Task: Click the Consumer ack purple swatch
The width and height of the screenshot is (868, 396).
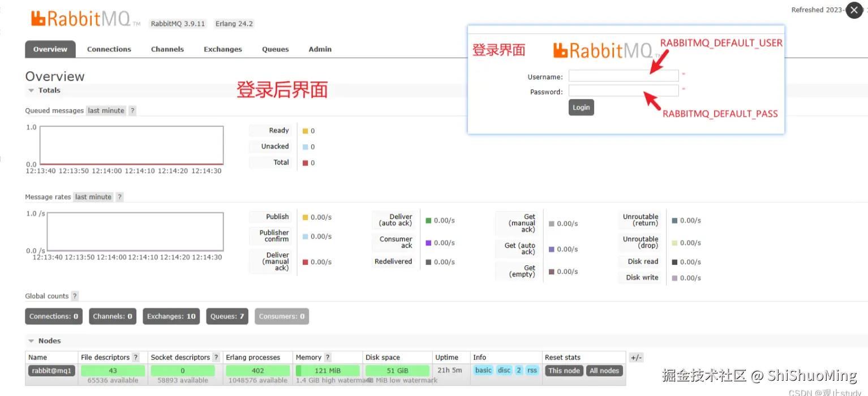Action: (428, 243)
